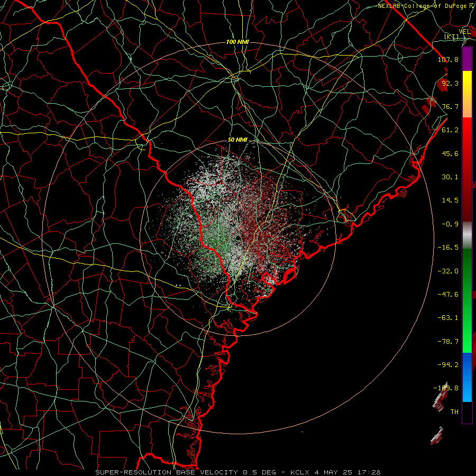
Task: Click the -94.2 velocity scale value
Action: click(448, 365)
